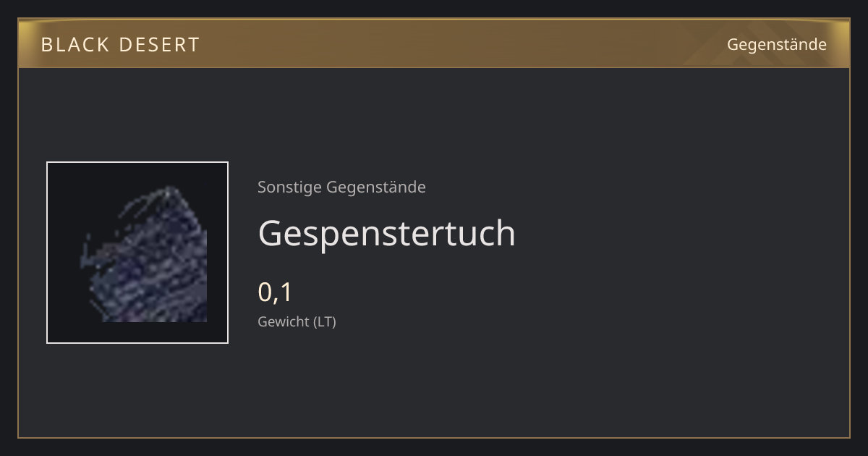Click the empty card area right of the item title

tap(680, 233)
